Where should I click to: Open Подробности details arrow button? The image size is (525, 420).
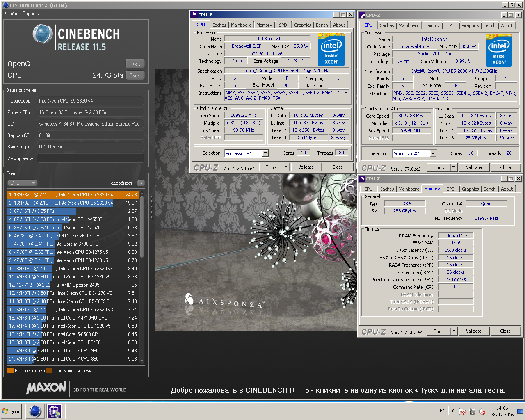click(141, 183)
